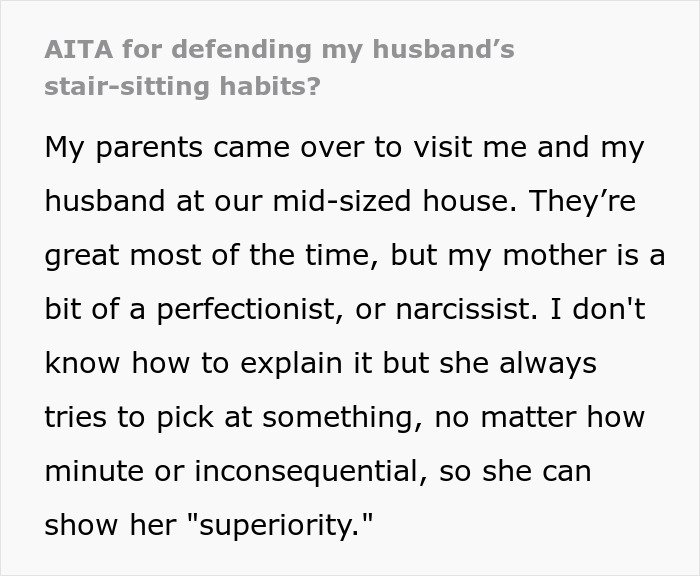Click the word "They're" in the paragraph
This screenshot has width=700, height=576.
[x=583, y=201]
